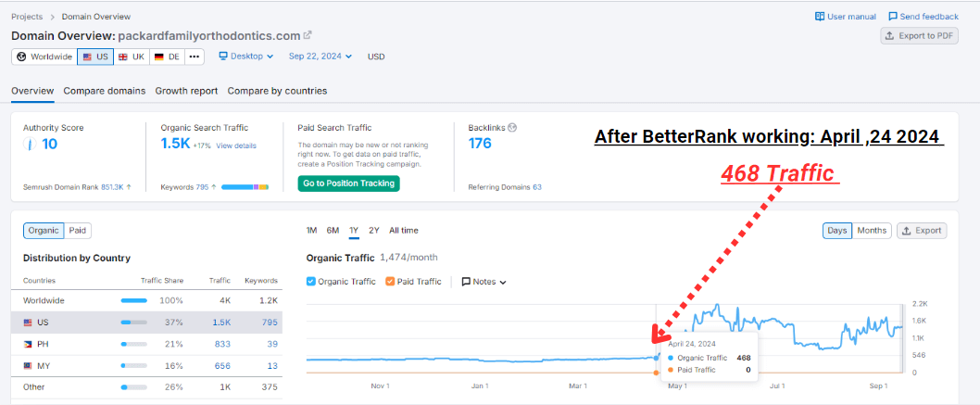Screen dimensions: 980x405
Task: Click the PH traffic share bar
Action: coord(133,345)
